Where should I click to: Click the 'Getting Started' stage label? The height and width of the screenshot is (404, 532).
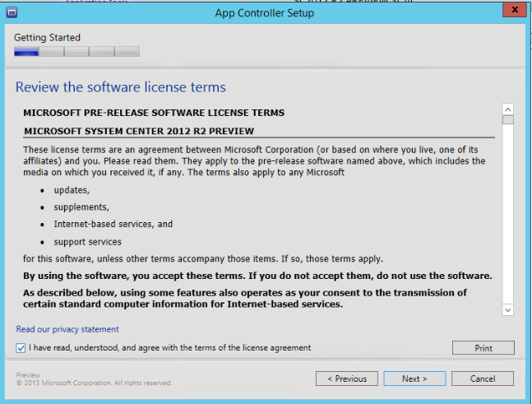(x=48, y=37)
